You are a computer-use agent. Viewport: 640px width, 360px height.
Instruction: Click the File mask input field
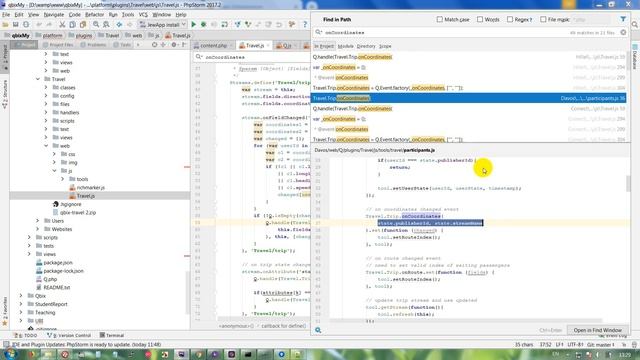(x=592, y=19)
